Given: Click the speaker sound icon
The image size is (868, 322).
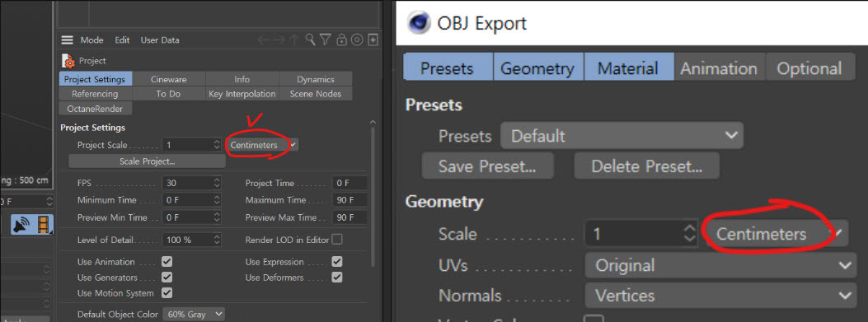Looking at the screenshot, I should [21, 225].
